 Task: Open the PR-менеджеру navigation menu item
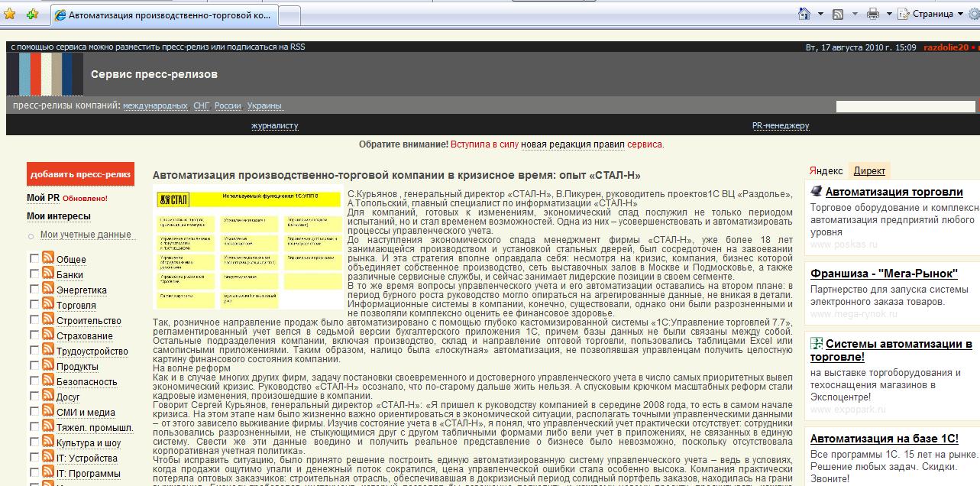coord(781,126)
